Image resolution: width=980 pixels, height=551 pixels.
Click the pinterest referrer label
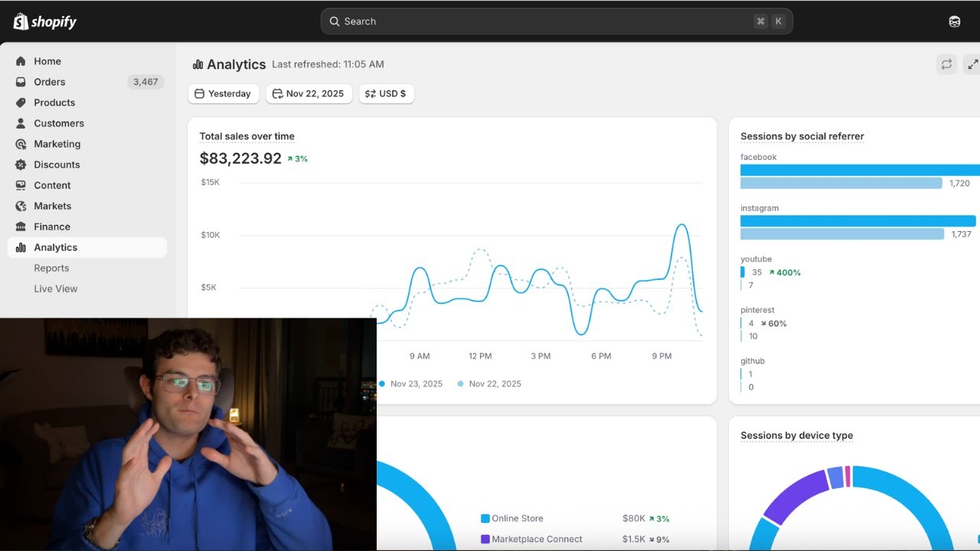(x=757, y=310)
